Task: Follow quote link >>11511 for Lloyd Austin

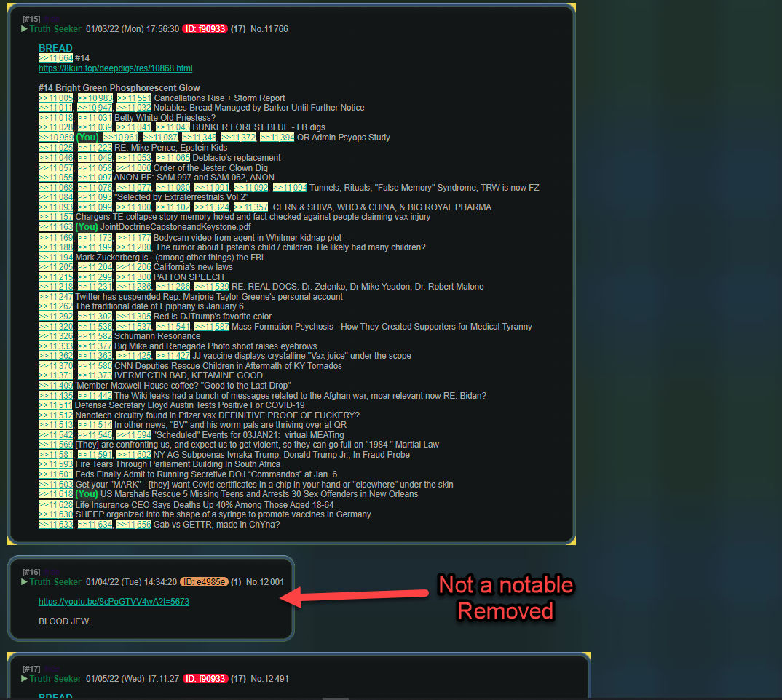Action: coord(56,405)
